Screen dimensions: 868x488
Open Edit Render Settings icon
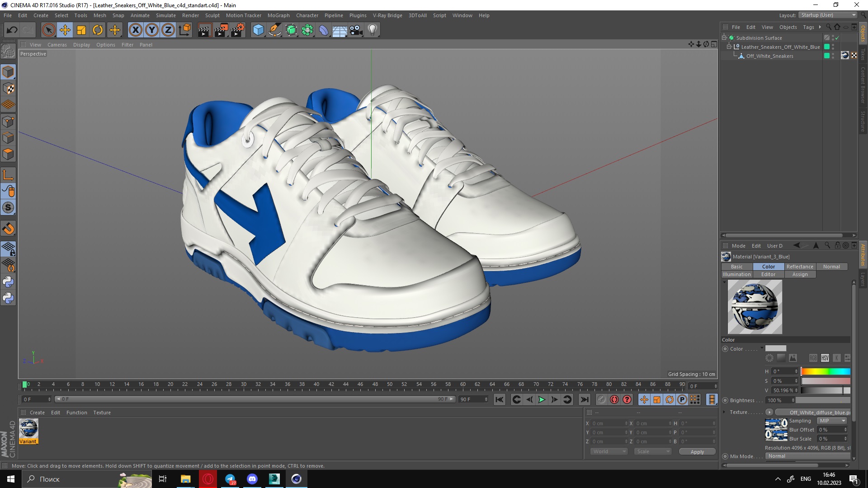coord(238,30)
